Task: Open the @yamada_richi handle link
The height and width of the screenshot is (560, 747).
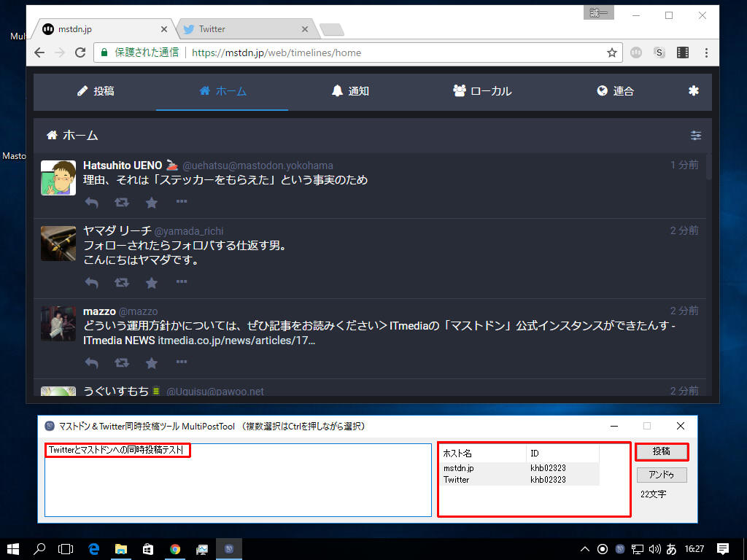Action: [189, 231]
